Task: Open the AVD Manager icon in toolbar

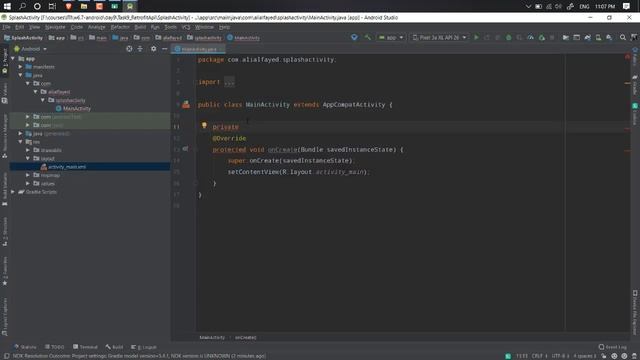Action: tap(598, 37)
